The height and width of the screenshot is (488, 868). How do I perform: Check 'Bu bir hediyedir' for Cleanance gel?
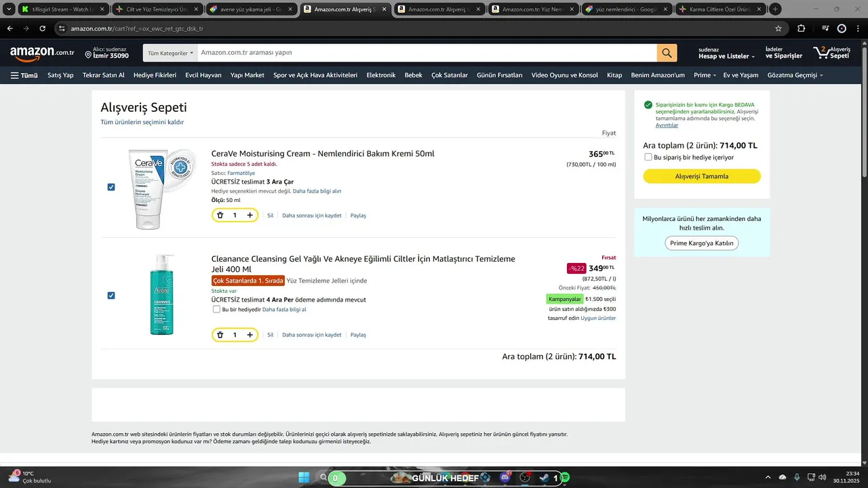216,309
